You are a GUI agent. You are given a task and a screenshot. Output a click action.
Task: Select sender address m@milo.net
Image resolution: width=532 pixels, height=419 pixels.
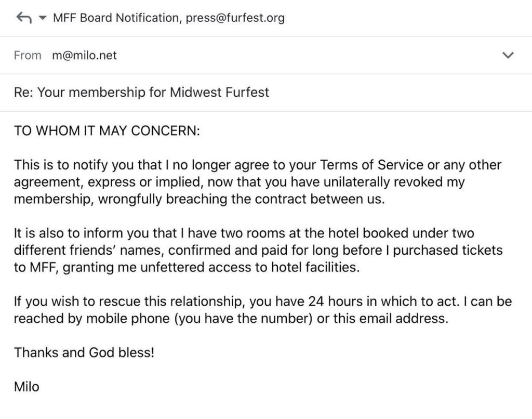coord(85,55)
